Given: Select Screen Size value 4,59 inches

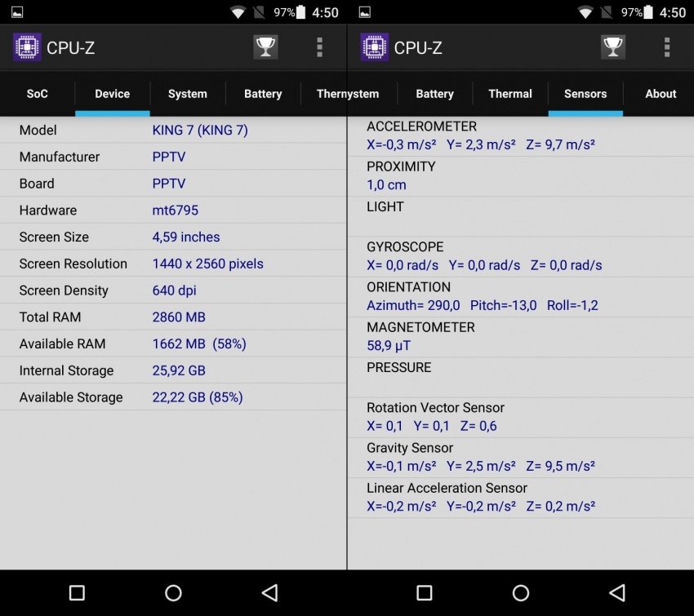Looking at the screenshot, I should [186, 237].
